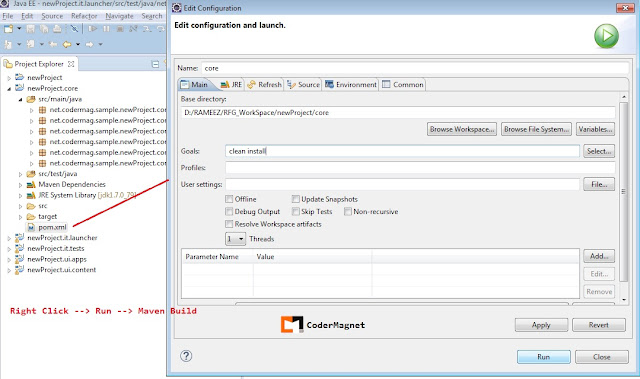The height and width of the screenshot is (379, 640).
Task: Switch to the JRE tab
Action: (x=231, y=84)
